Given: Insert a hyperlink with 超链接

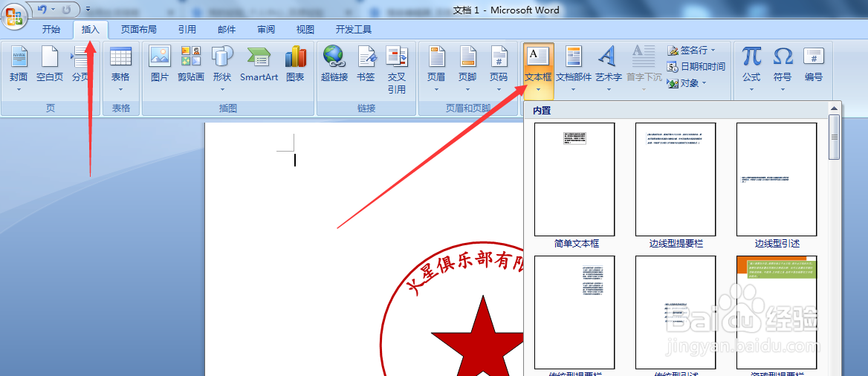Looking at the screenshot, I should tap(334, 64).
